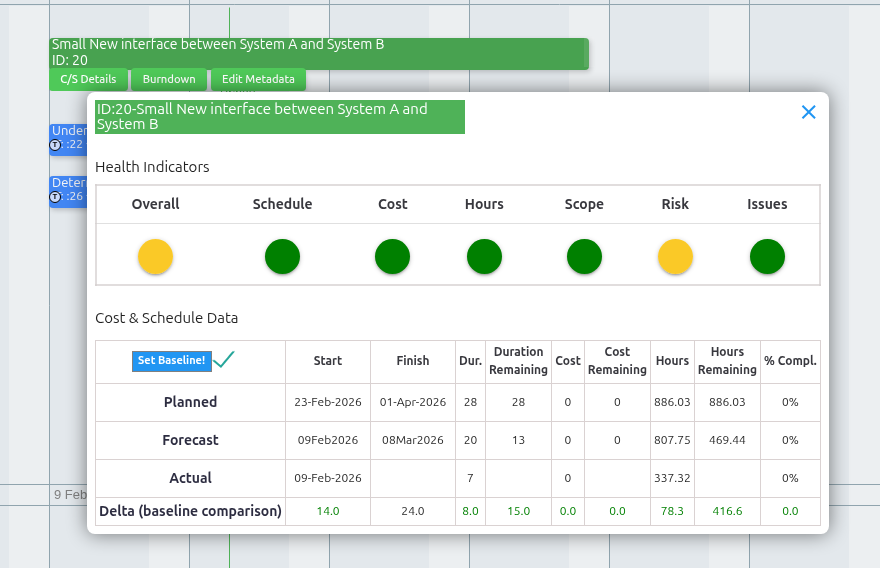Viewport: 880px width, 568px height.
Task: Click the % Compl. column header
Action: (790, 361)
